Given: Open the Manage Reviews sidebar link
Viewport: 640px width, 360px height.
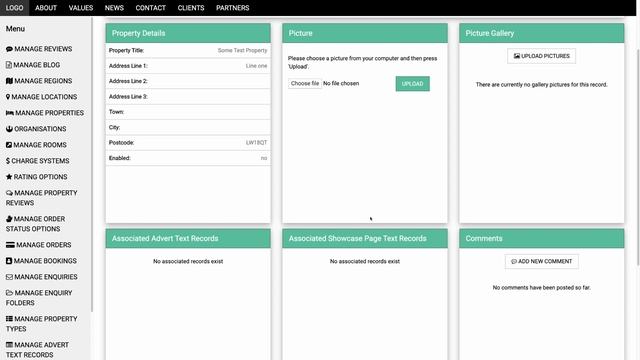Looking at the screenshot, I should [43, 49].
